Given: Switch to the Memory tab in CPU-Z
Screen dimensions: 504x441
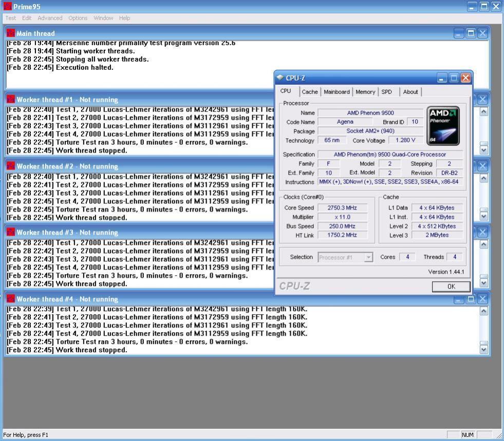Looking at the screenshot, I should coord(365,92).
